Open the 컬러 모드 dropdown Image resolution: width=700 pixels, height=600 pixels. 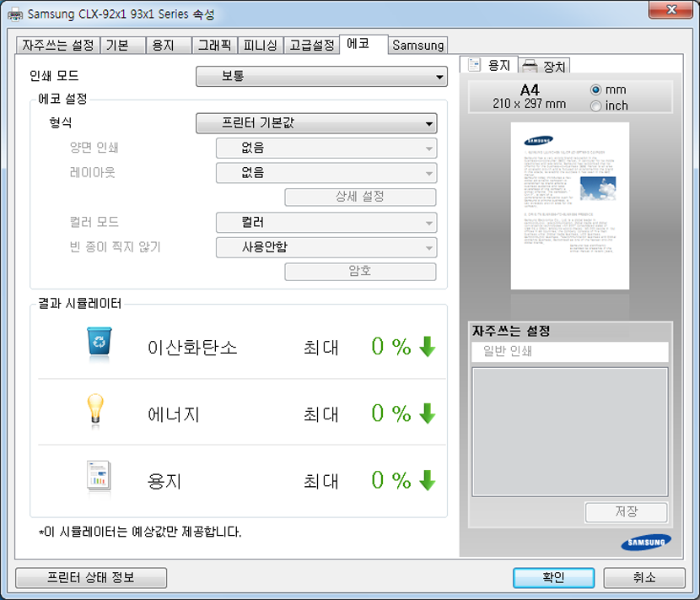coord(326,223)
